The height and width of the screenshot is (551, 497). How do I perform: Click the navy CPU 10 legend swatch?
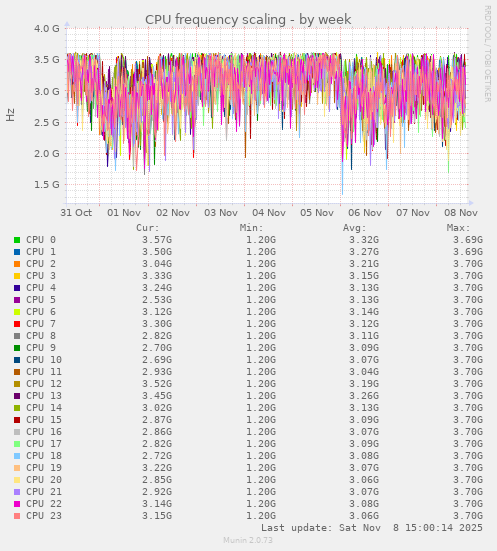[17, 360]
